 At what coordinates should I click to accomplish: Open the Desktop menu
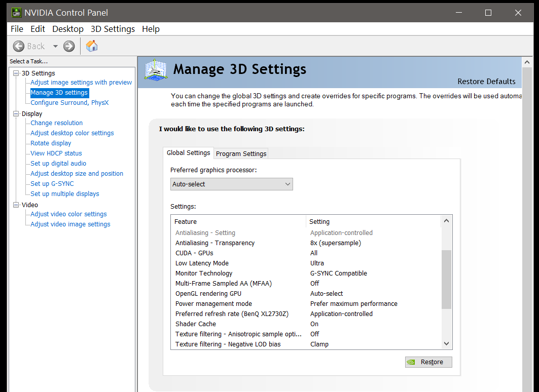pyautogui.click(x=67, y=29)
